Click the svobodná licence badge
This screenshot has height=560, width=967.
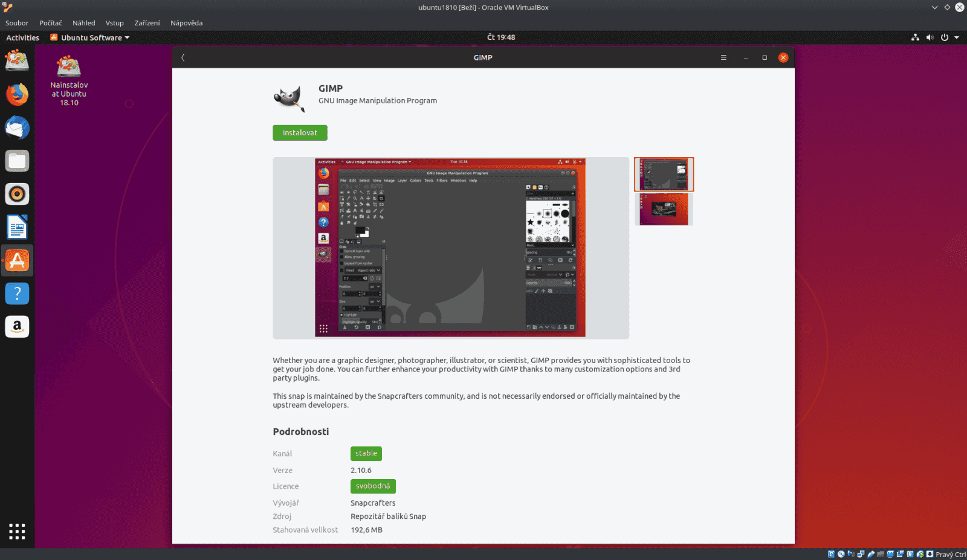point(373,486)
